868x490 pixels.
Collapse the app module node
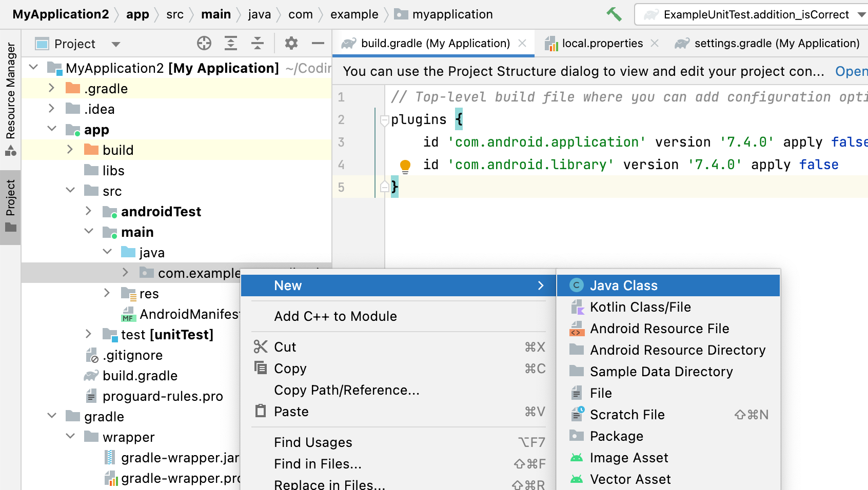point(52,129)
